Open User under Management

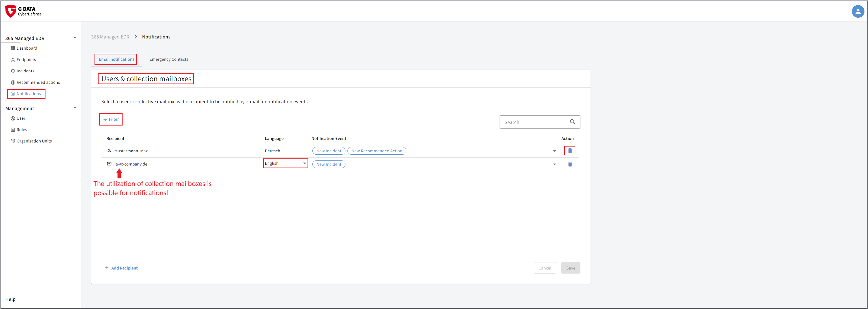(x=21, y=118)
